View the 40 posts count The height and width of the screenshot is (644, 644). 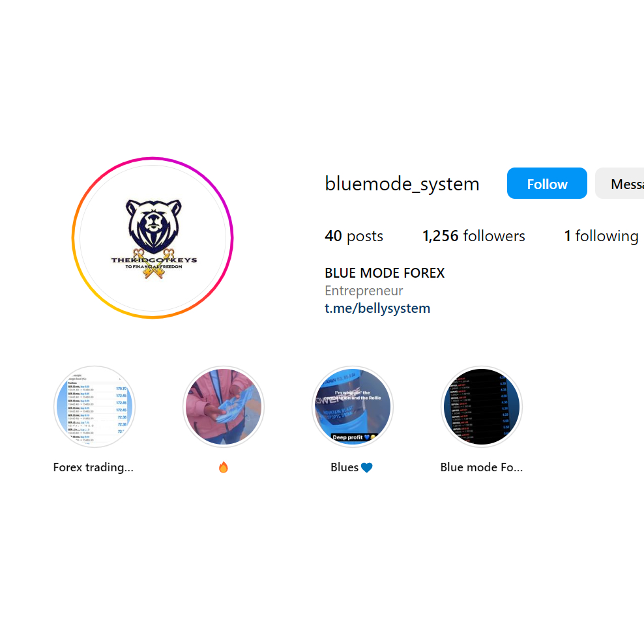(354, 236)
